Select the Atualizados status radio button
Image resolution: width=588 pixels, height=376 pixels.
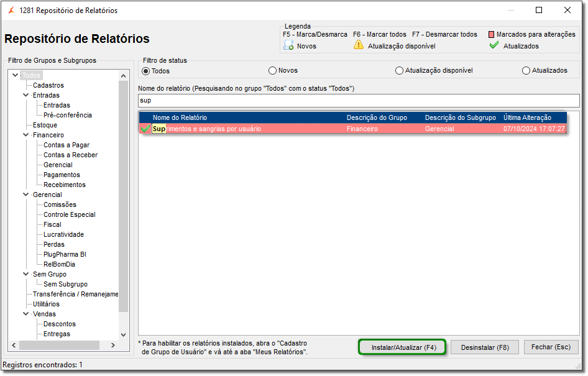click(x=526, y=70)
